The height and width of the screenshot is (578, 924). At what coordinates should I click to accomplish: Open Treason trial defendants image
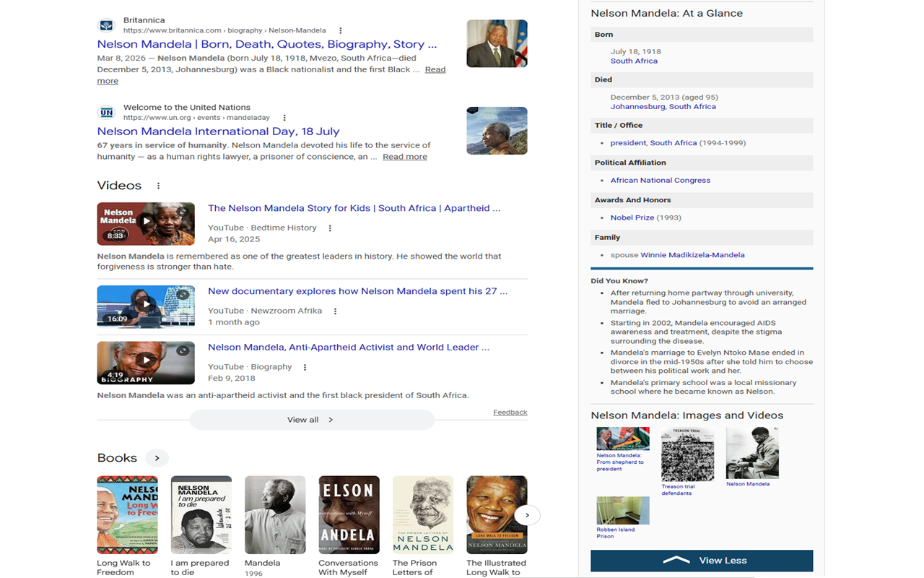click(x=688, y=454)
